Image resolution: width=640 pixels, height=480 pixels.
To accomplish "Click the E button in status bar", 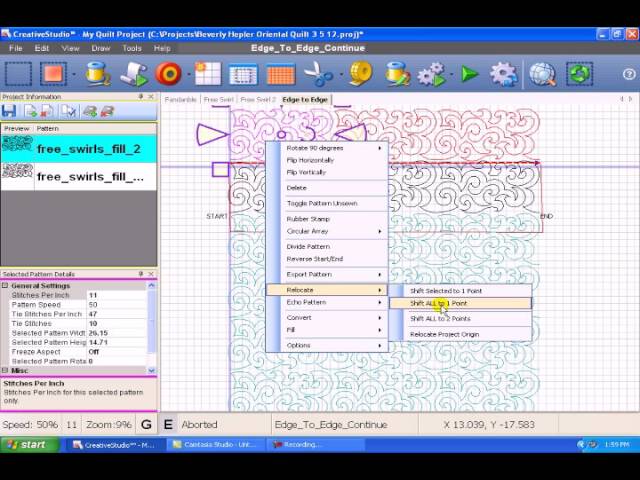I will point(168,424).
